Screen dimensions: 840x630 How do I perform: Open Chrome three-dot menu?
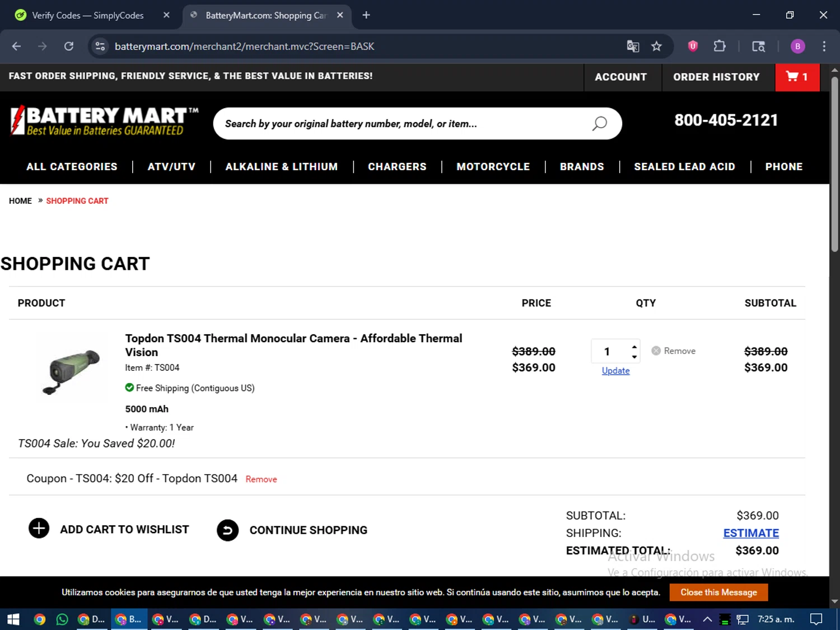coord(824,46)
